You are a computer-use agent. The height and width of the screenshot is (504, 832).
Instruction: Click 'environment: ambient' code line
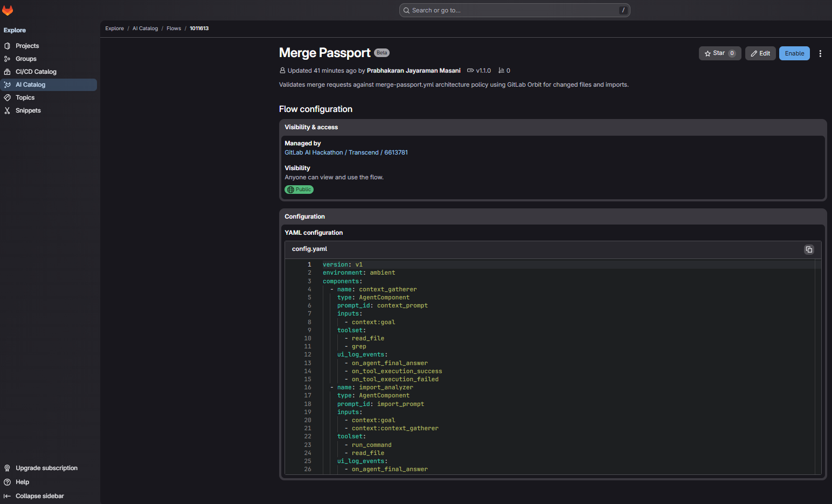359,272
